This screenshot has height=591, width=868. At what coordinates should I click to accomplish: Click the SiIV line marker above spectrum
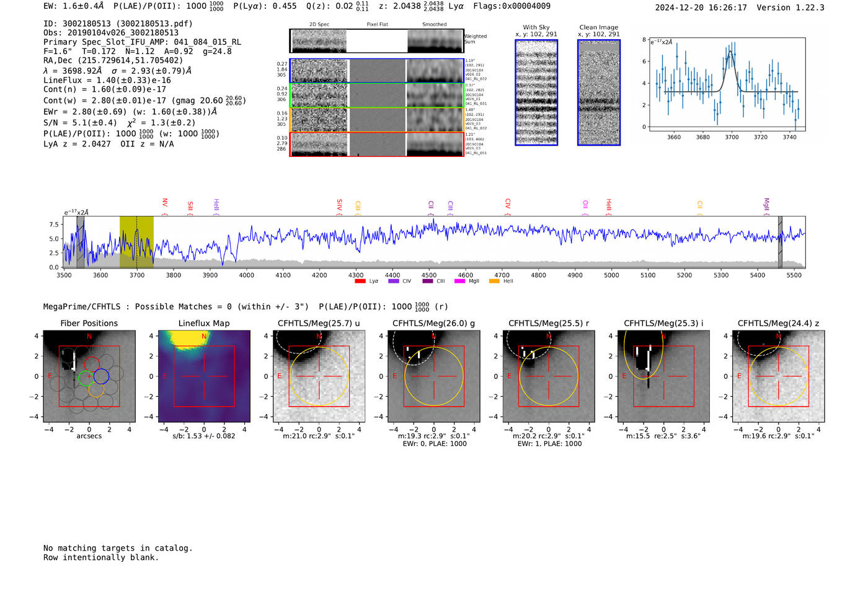click(x=339, y=205)
